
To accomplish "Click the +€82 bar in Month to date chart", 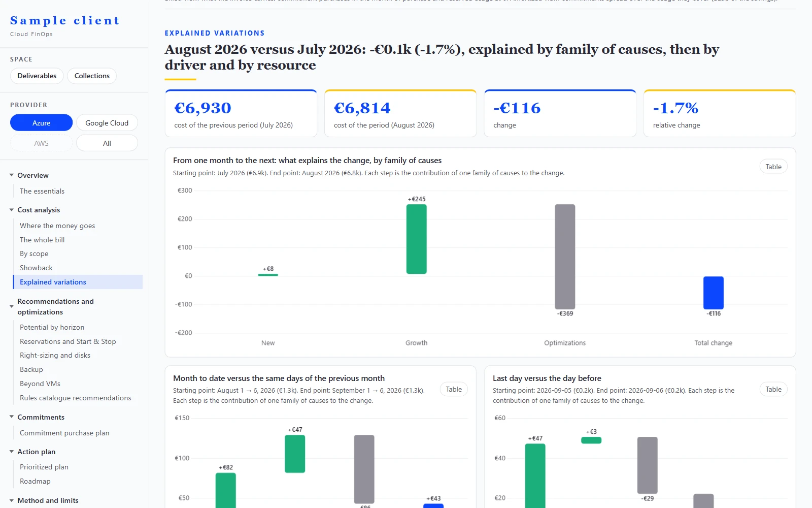I will click(x=226, y=490).
